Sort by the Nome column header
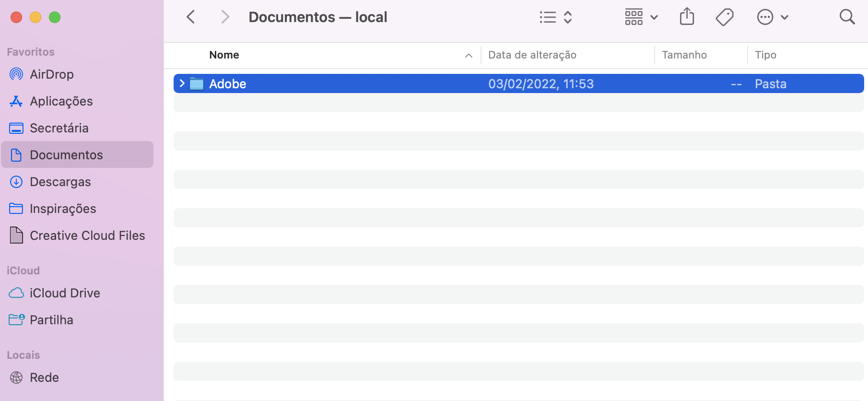 coord(224,55)
